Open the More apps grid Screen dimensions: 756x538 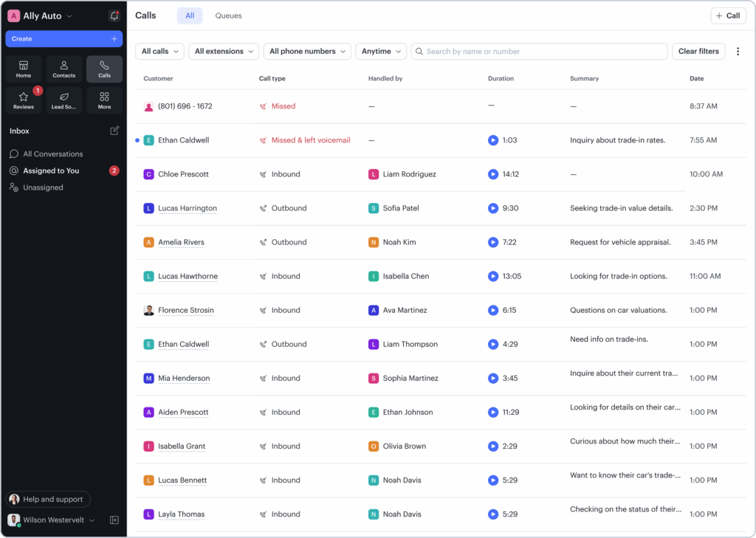(x=104, y=100)
